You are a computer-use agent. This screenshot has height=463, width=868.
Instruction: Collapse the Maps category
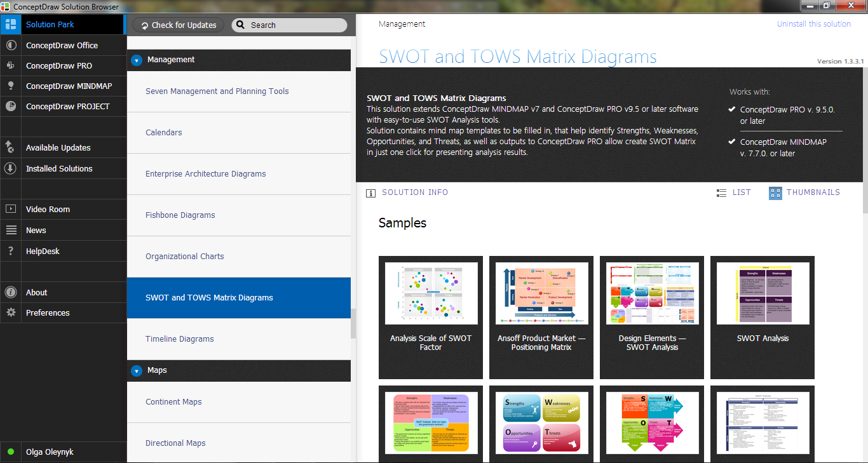137,371
